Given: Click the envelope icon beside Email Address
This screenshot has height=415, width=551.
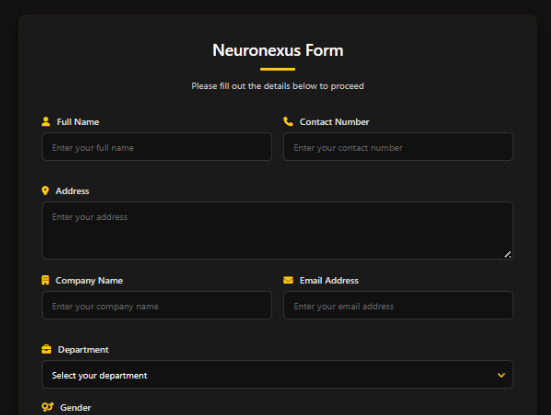Looking at the screenshot, I should 288,280.
